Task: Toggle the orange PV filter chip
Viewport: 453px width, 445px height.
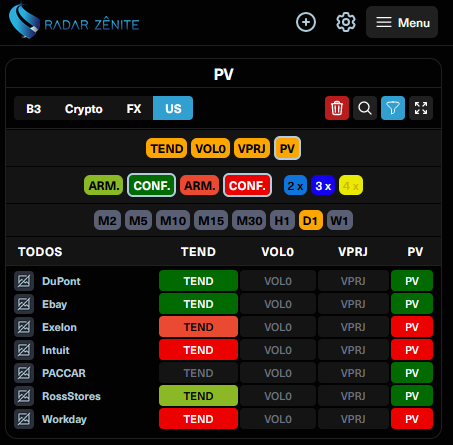Action: (287, 148)
